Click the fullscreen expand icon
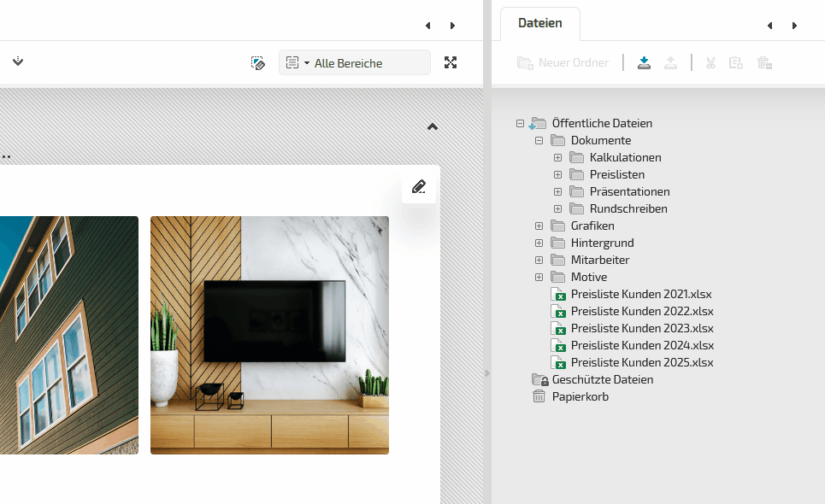825x504 pixels. pyautogui.click(x=451, y=62)
